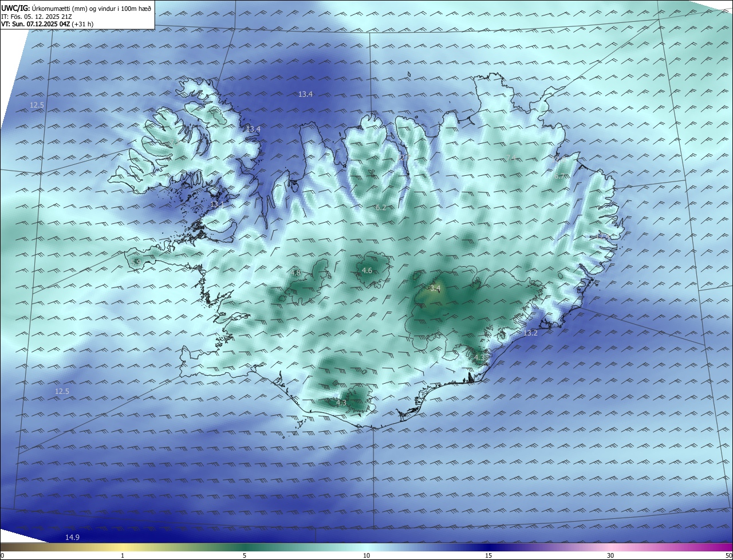Click the colour scale tick label 0
733x560 pixels.
tap(2, 556)
